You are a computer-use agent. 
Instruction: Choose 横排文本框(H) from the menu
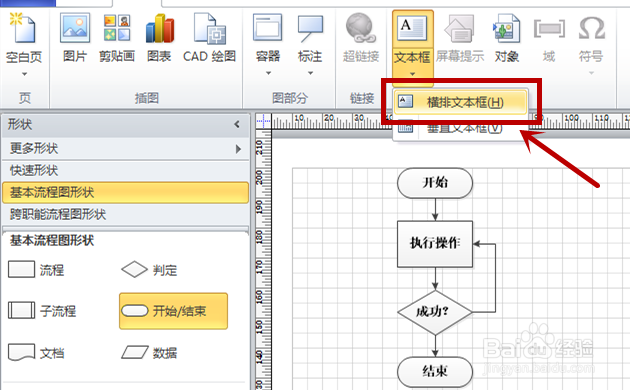click(x=460, y=102)
